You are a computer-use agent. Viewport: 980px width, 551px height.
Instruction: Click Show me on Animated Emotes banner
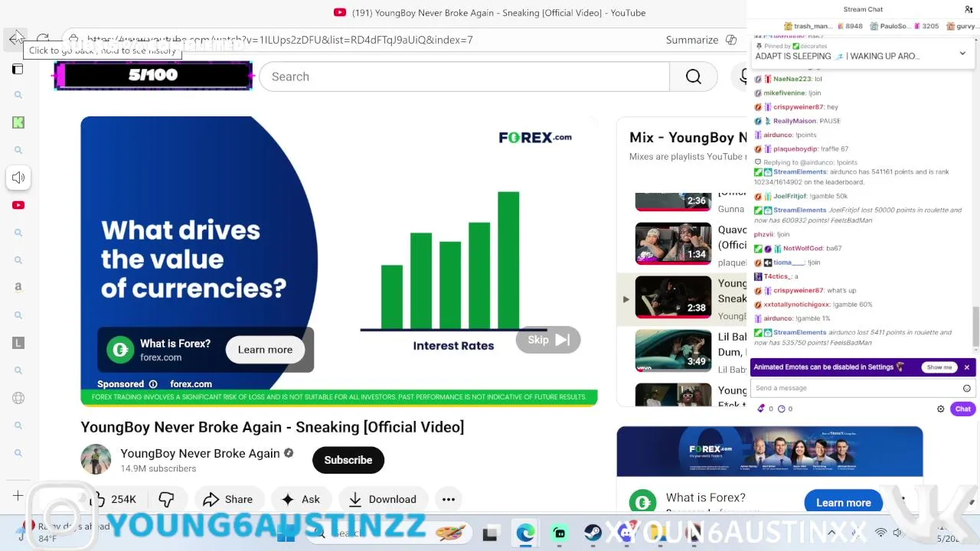pos(939,367)
